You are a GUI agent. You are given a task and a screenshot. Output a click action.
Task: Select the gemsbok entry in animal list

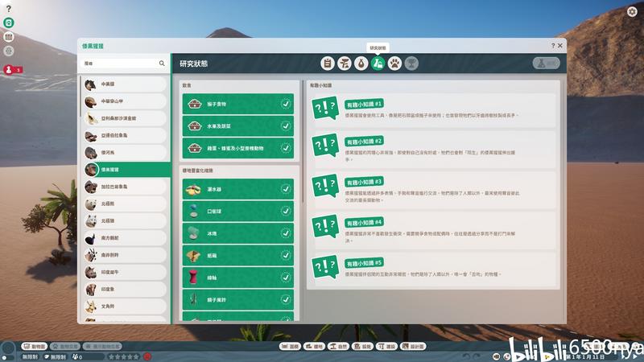tap(126, 255)
